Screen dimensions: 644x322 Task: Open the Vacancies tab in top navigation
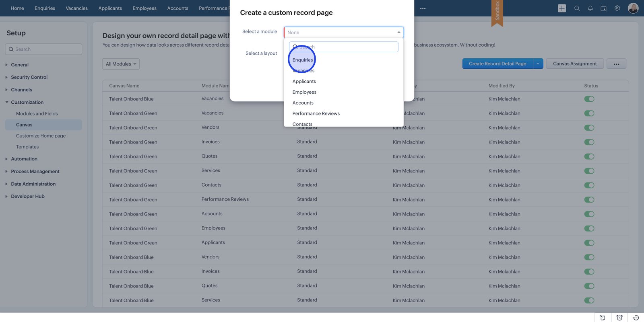click(x=76, y=8)
